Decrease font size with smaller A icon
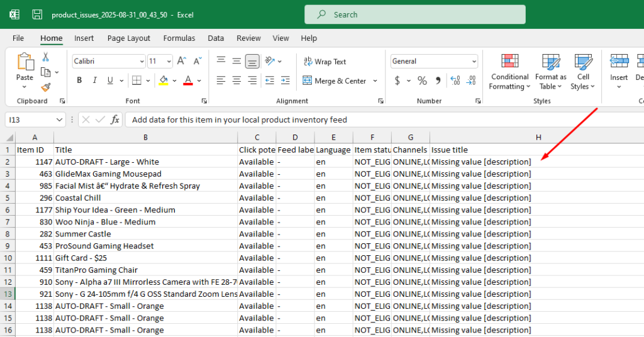 [197, 61]
